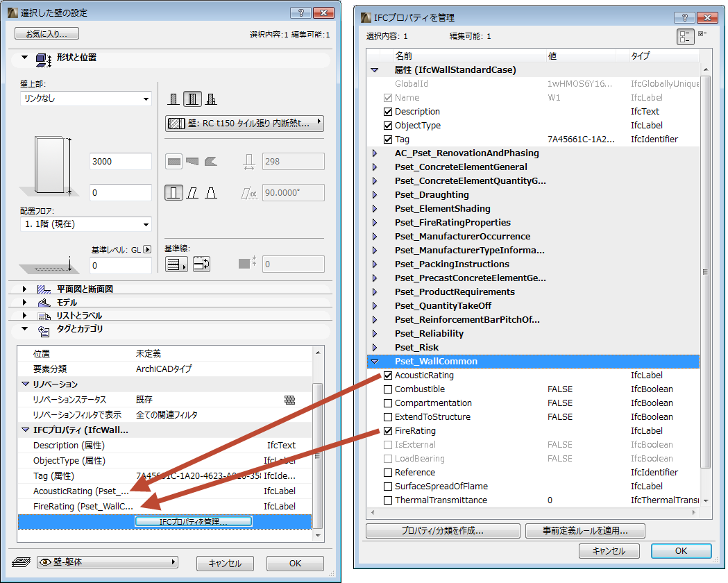Viewport: 728px width, 583px height.
Task: Enable the Reference property checkbox
Action: click(388, 473)
